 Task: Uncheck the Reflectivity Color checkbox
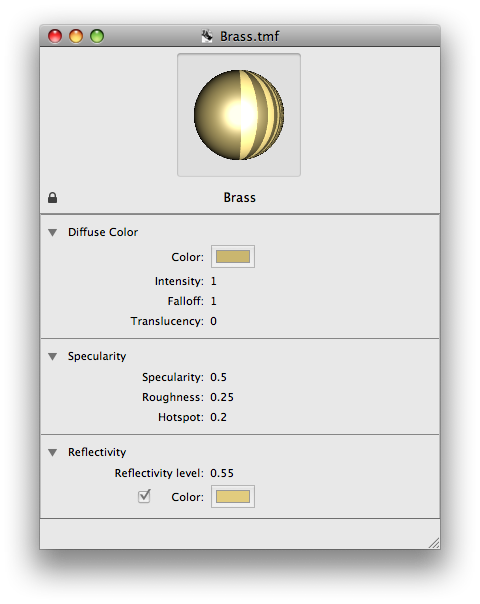[x=144, y=496]
